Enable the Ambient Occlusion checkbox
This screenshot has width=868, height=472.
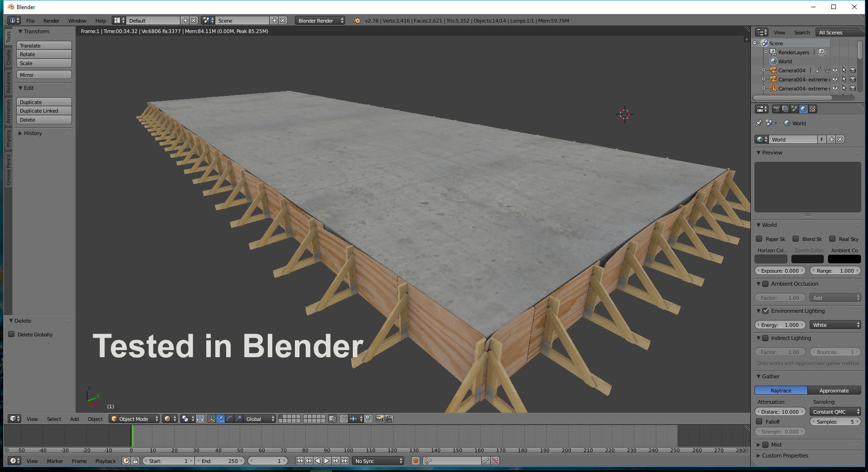click(x=765, y=283)
